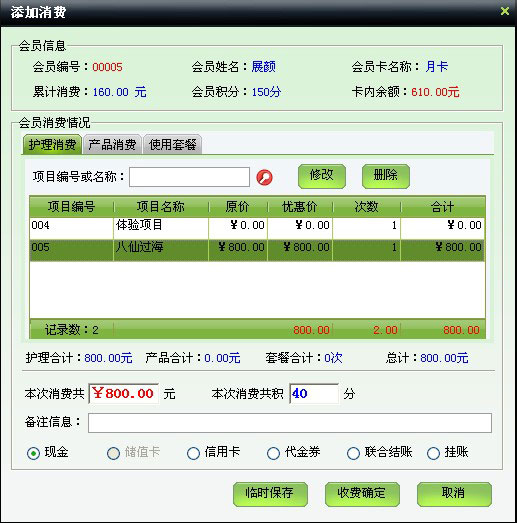Pick the 联合结账 payment option
The image size is (517, 523).
pos(353,453)
